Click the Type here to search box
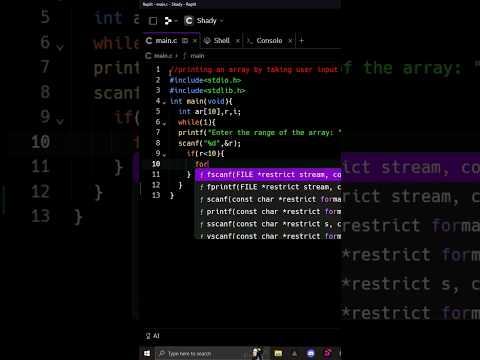The height and width of the screenshot is (360, 480). click(x=204, y=353)
